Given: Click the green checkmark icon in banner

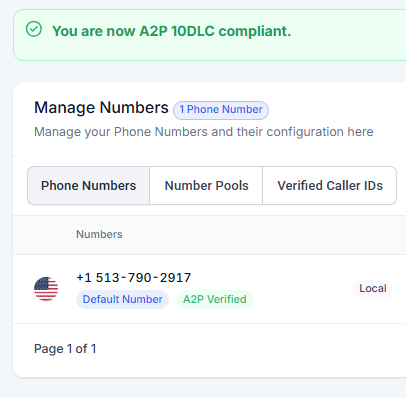Looking at the screenshot, I should pos(34,29).
